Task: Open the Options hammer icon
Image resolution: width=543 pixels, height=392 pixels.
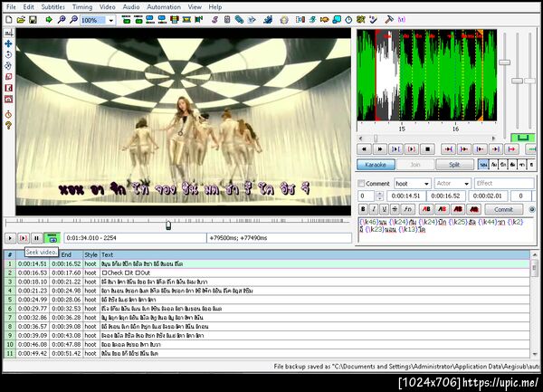Action: [x=389, y=20]
